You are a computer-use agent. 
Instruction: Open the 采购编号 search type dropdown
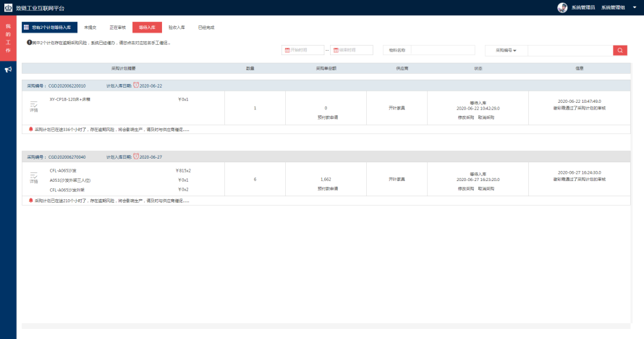point(506,50)
